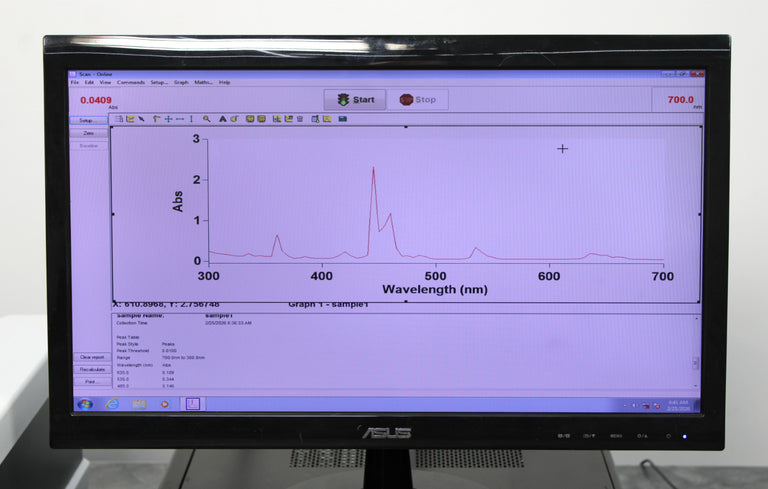Activate the magnifying glass zoom tool
This screenshot has height=489, width=768.
coord(207,119)
